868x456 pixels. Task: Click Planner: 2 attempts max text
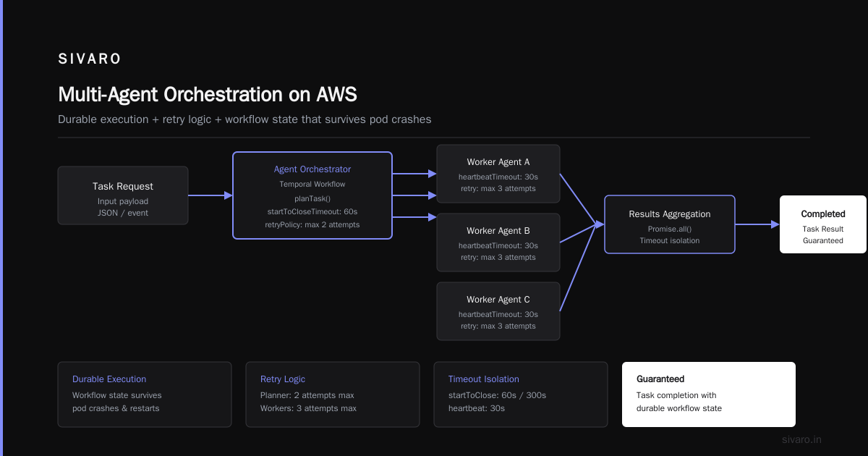coord(307,395)
